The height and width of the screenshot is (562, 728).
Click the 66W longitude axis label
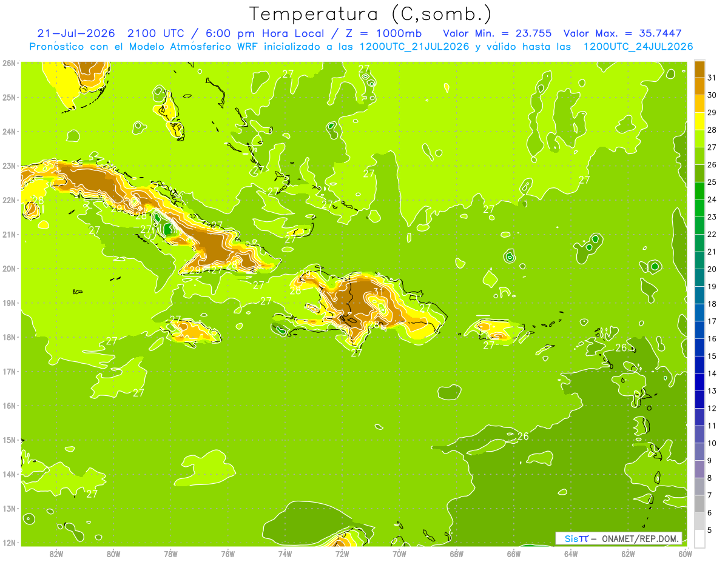(514, 554)
